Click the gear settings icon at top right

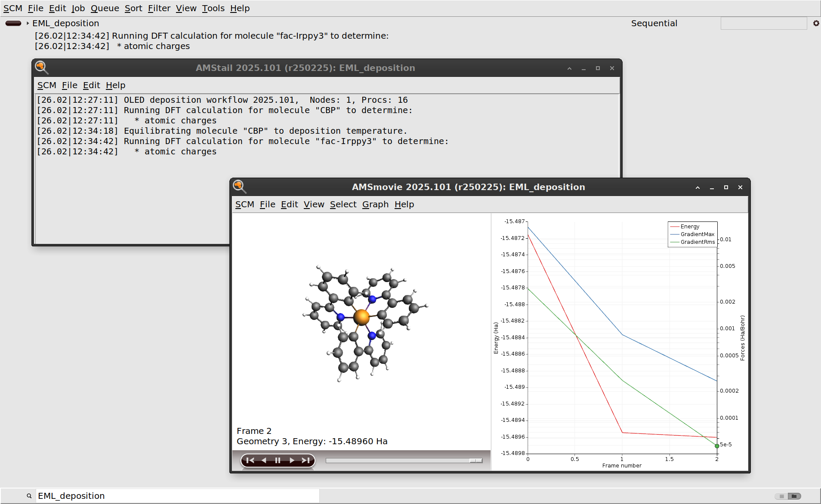click(x=816, y=23)
